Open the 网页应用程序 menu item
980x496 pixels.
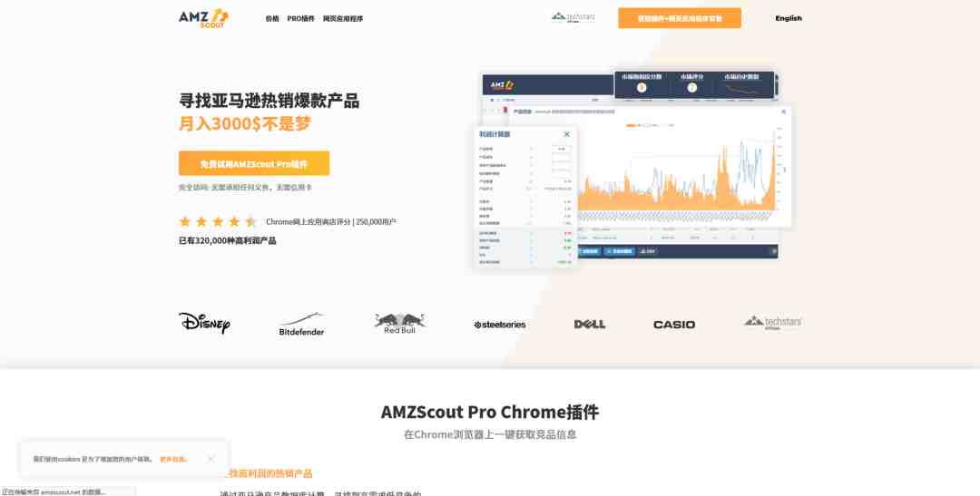pyautogui.click(x=343, y=19)
